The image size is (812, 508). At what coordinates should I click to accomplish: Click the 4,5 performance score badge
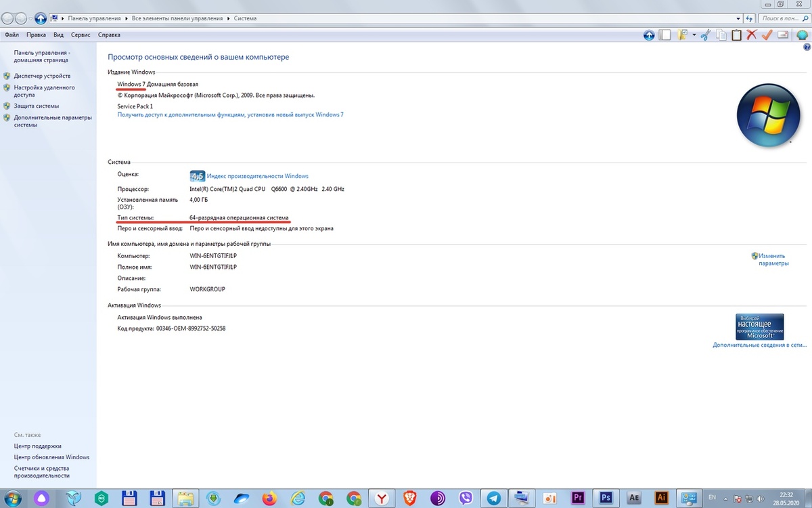coord(198,176)
